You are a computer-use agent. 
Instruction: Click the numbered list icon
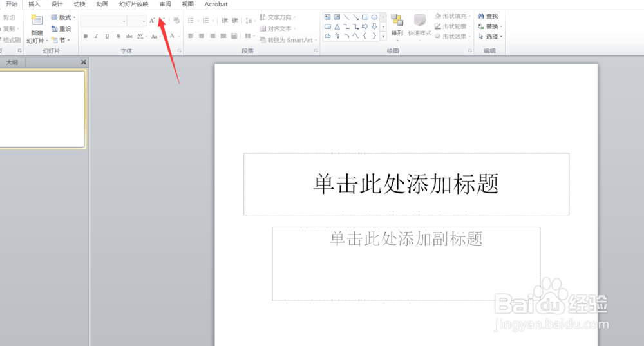click(x=207, y=21)
